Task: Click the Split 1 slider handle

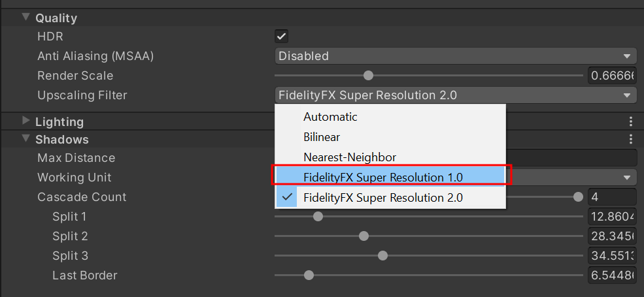Action: pos(318,217)
